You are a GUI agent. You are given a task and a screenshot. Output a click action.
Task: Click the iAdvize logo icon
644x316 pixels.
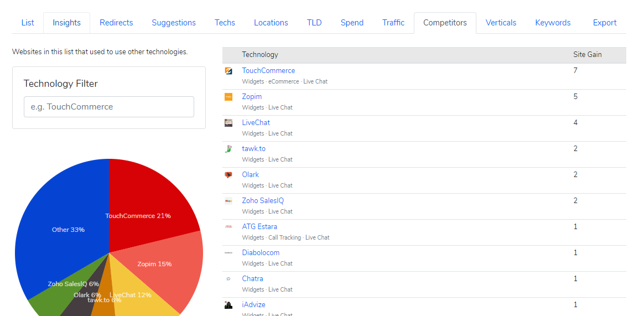(x=228, y=304)
